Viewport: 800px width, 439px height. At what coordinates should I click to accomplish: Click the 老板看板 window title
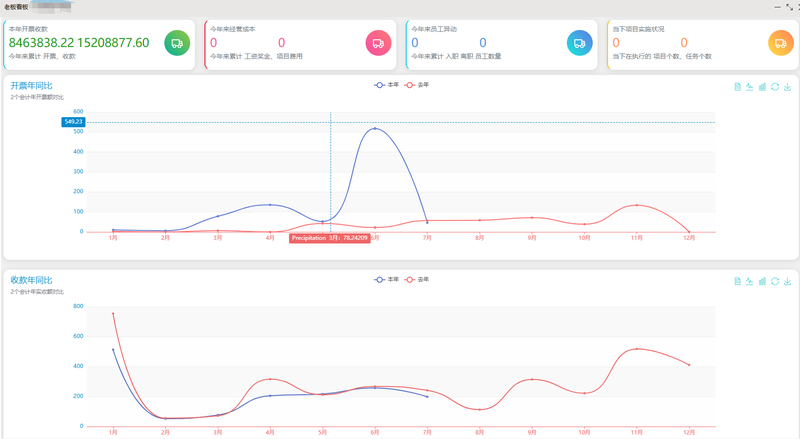click(x=16, y=7)
